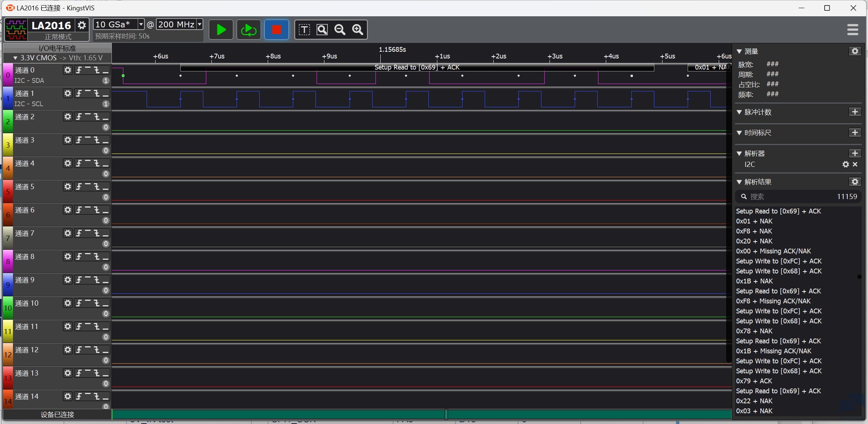
Task: Open 测量 measurement settings gear
Action: (x=855, y=51)
